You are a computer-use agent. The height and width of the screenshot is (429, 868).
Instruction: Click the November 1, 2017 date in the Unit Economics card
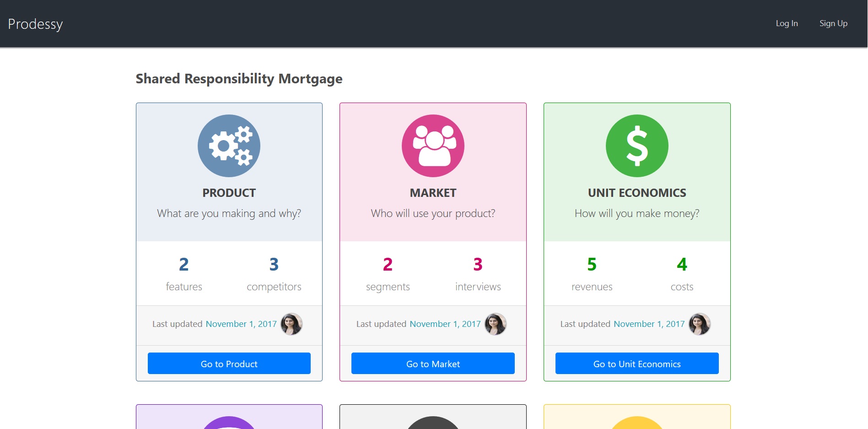(x=649, y=324)
